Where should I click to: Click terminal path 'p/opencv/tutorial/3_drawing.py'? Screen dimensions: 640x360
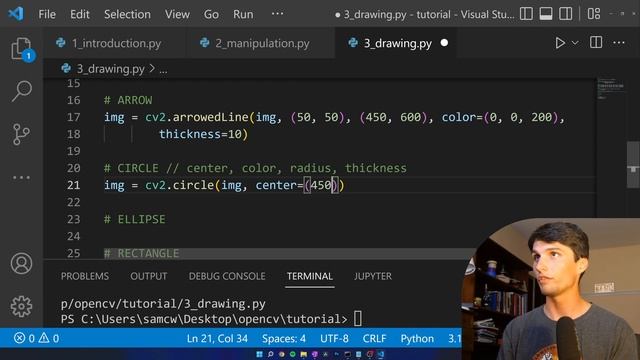pos(163,304)
